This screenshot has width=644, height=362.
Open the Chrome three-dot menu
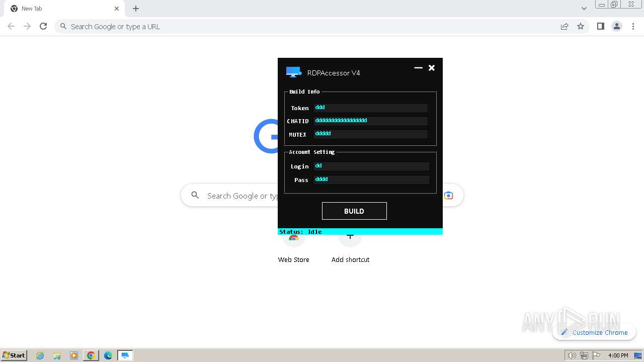pos(633,26)
